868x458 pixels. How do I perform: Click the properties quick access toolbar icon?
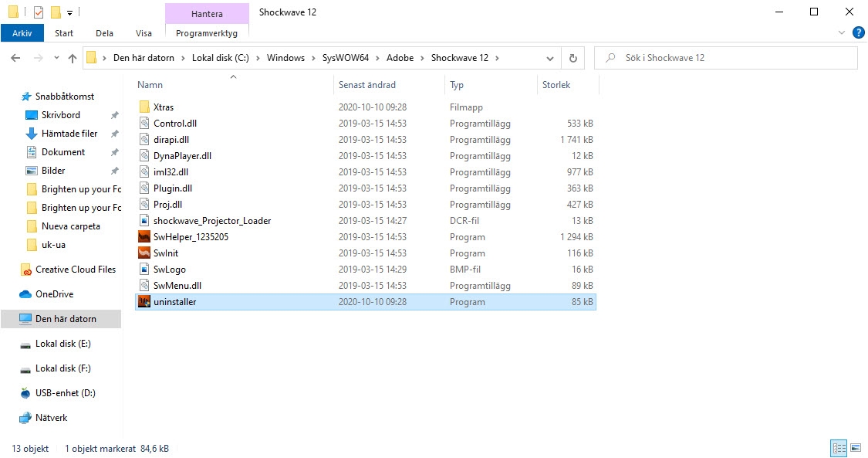(39, 12)
